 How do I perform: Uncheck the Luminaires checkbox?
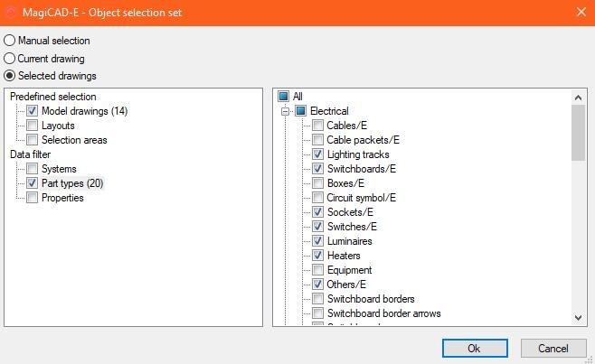(317, 241)
